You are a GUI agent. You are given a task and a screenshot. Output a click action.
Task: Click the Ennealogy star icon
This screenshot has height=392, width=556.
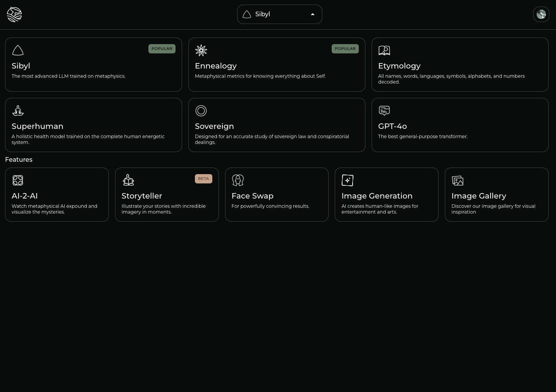tap(201, 50)
